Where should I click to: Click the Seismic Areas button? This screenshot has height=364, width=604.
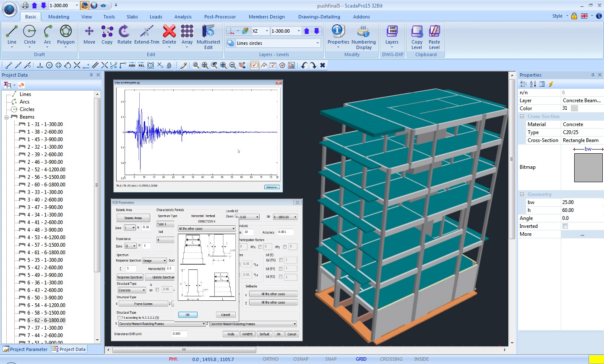point(133,218)
